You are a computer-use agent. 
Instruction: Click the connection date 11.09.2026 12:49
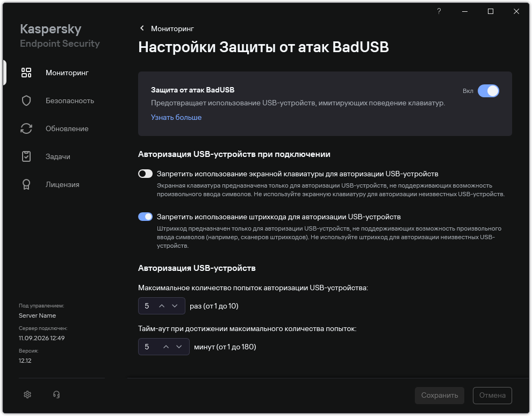pos(42,338)
